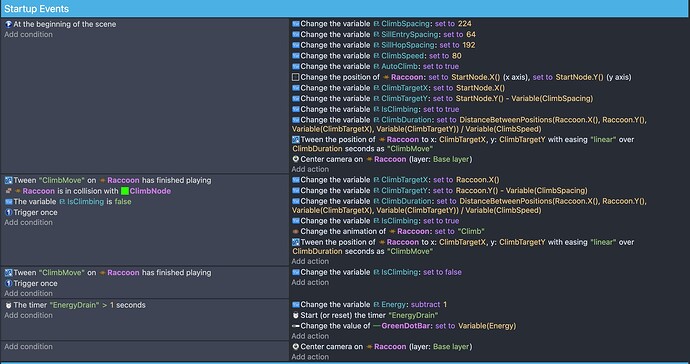Image resolution: width=690 pixels, height=364 pixels.
Task: Click the value 64 of SillEntrySpacing
Action: (471, 34)
